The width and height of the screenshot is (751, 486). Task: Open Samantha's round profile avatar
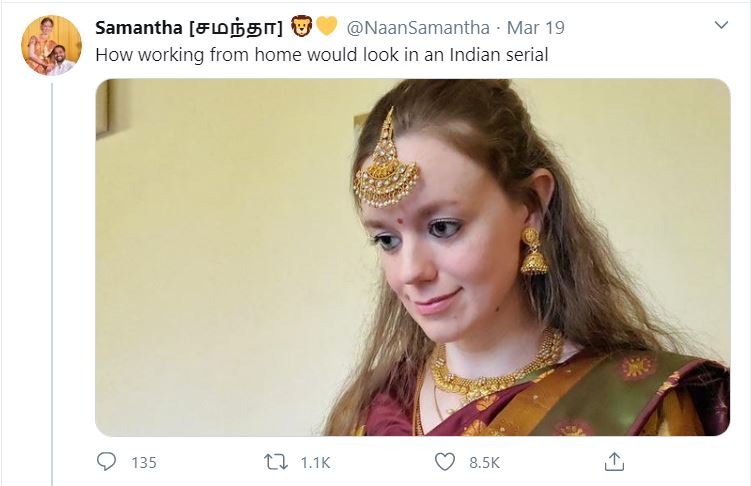pos(51,45)
